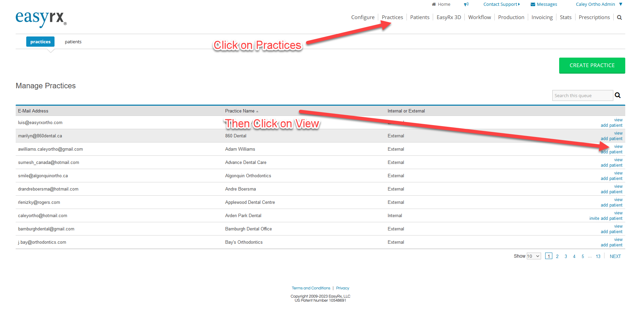Focus the Search this queue field
Viewport: 644px width, 317px height.
coord(583,95)
